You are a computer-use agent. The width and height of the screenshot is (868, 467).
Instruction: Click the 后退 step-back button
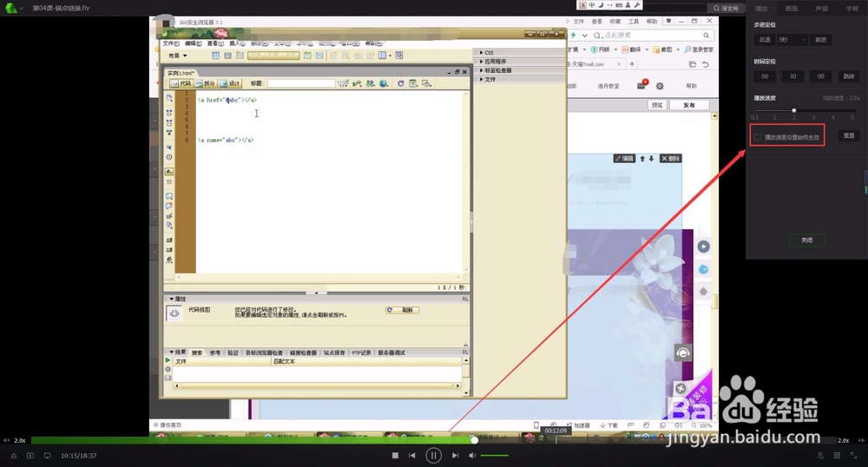pyautogui.click(x=765, y=40)
